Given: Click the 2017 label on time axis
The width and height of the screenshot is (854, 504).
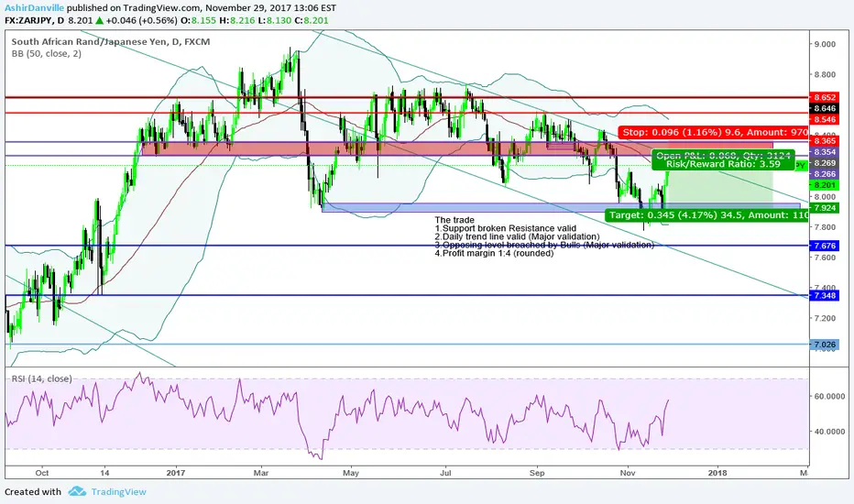Looking at the screenshot, I should 176,473.
